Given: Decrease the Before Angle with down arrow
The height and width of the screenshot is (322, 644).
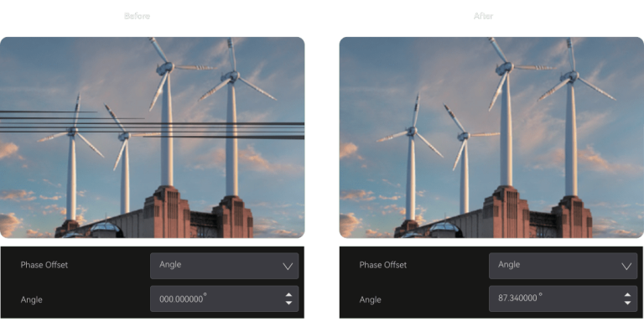Looking at the screenshot, I should pos(288,303).
